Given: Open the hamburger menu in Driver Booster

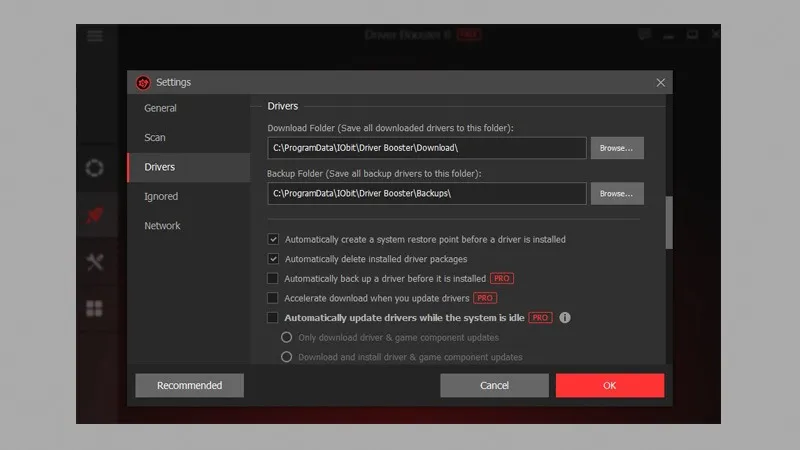Looking at the screenshot, I should pyautogui.click(x=95, y=35).
